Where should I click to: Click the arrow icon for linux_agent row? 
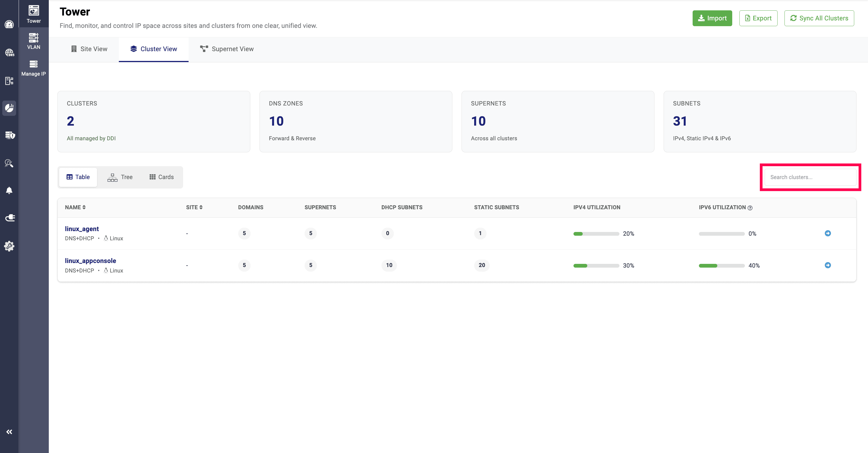(x=827, y=233)
